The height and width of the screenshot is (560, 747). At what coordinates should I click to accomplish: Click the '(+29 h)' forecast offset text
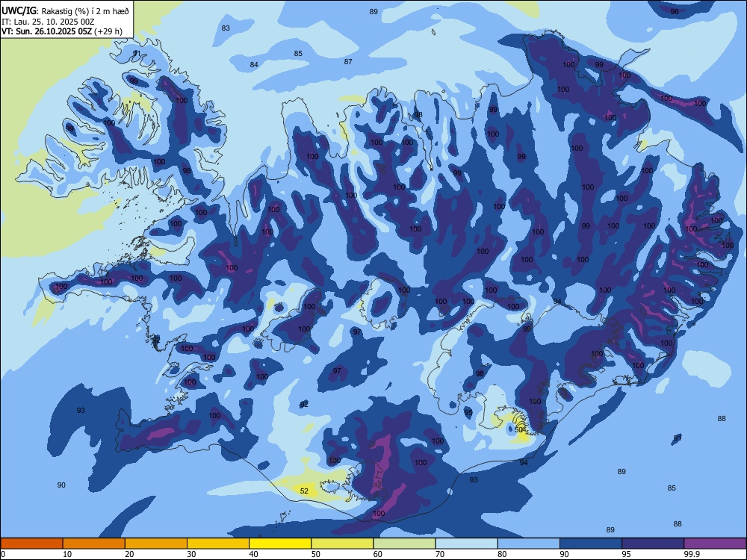click(108, 32)
